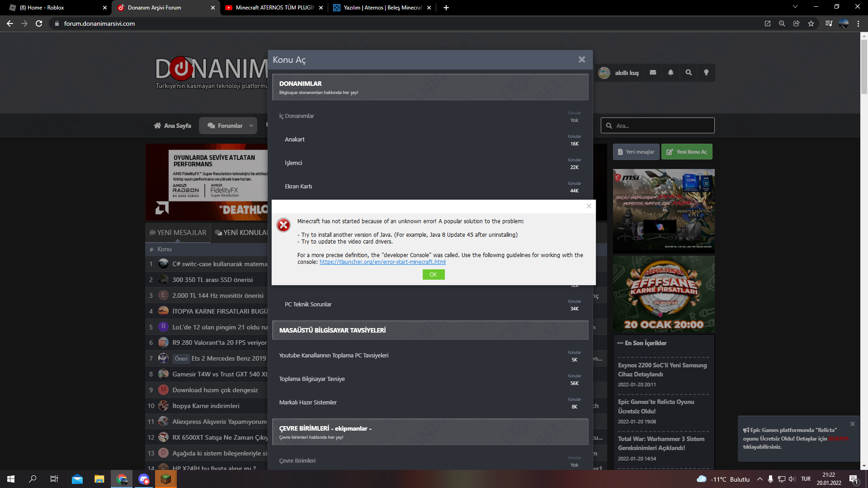Reload the page
Screen dimensions: 868x488
[x=39, y=23]
